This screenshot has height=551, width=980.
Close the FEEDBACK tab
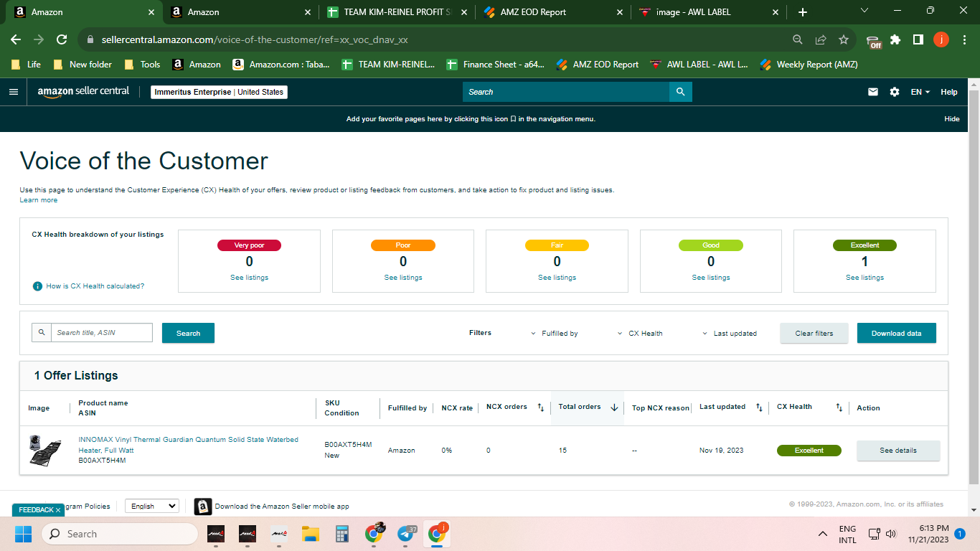click(58, 510)
